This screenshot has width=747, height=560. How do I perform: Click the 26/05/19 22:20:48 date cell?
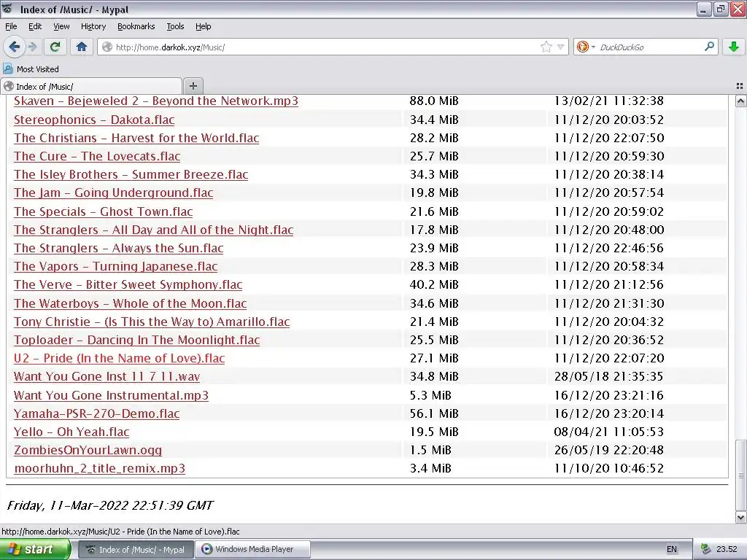608,450
